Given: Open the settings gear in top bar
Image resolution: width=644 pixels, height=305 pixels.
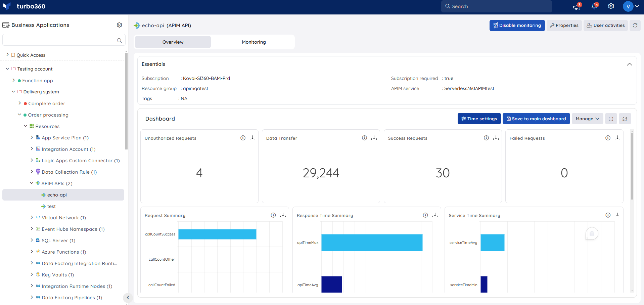Looking at the screenshot, I should 611,6.
